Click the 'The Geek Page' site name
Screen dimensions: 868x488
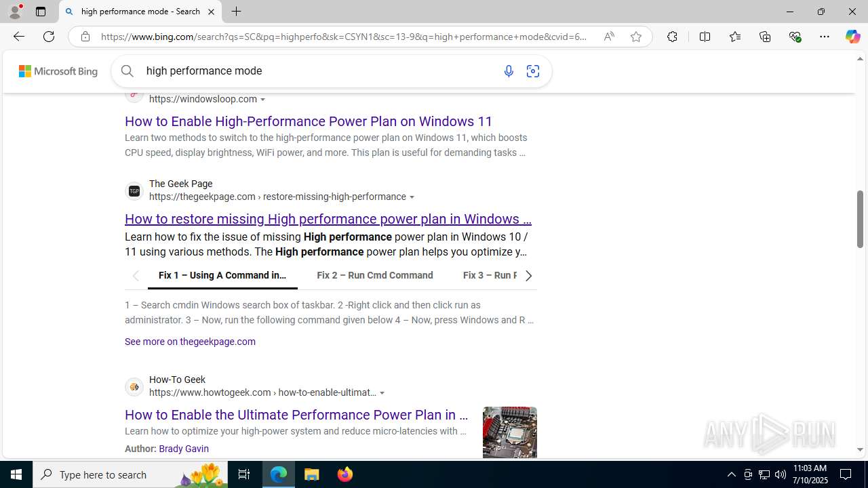[181, 184]
